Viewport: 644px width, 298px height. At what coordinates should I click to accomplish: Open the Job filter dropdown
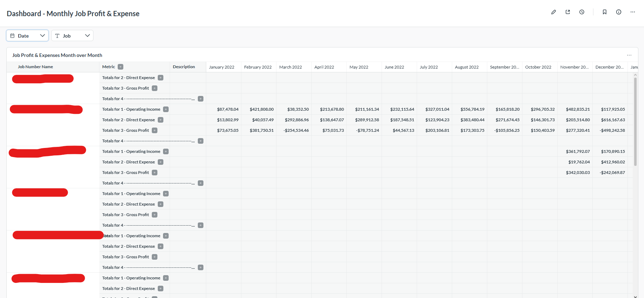pos(72,35)
